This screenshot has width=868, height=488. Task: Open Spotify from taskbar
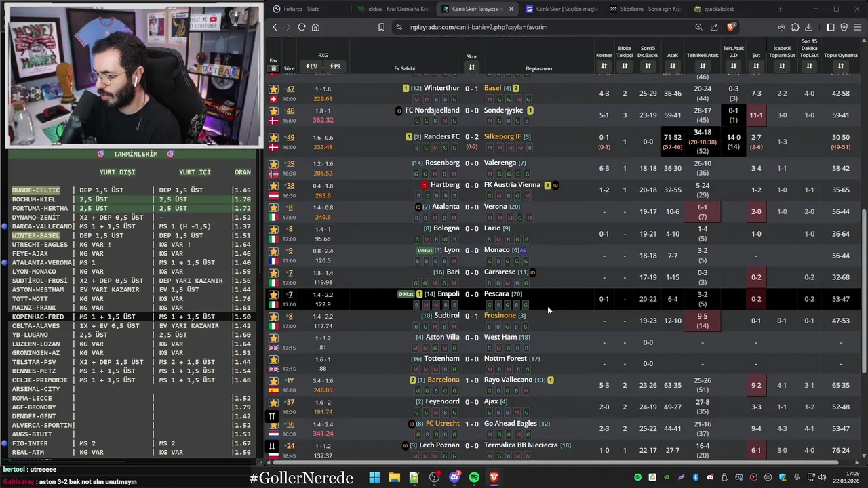[474, 477]
